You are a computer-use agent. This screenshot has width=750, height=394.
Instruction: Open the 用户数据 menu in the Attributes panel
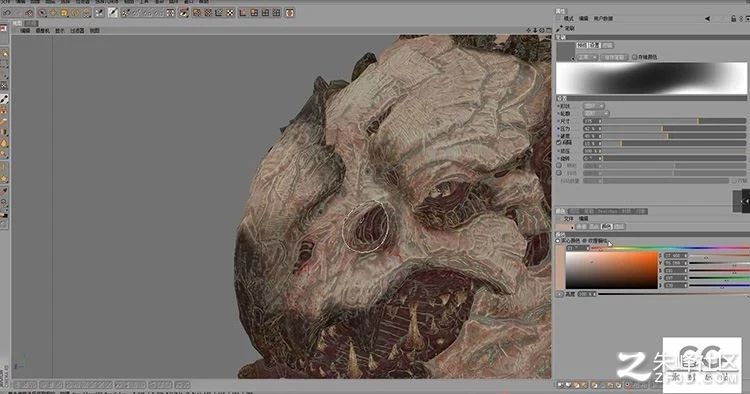click(x=603, y=19)
